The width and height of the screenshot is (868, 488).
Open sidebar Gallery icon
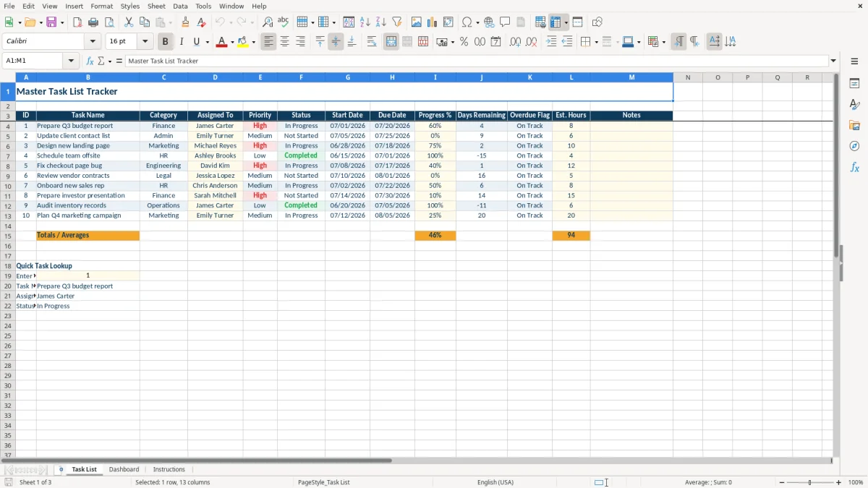(854, 125)
